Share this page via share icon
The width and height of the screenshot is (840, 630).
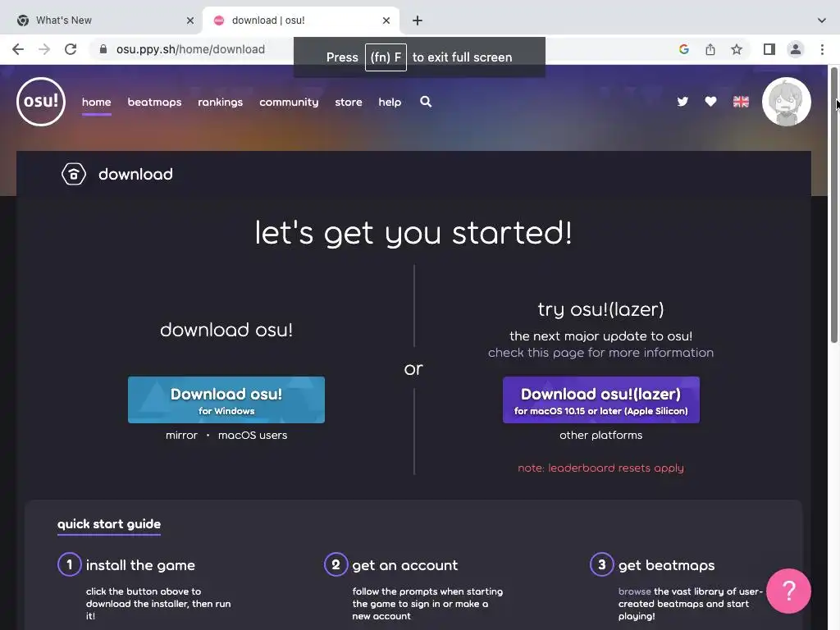tap(710, 49)
